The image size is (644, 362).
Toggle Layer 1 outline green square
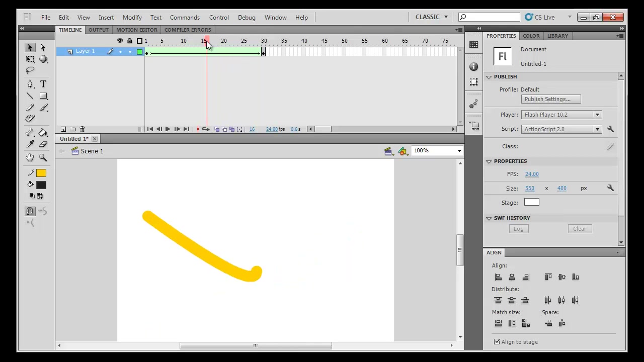(139, 51)
